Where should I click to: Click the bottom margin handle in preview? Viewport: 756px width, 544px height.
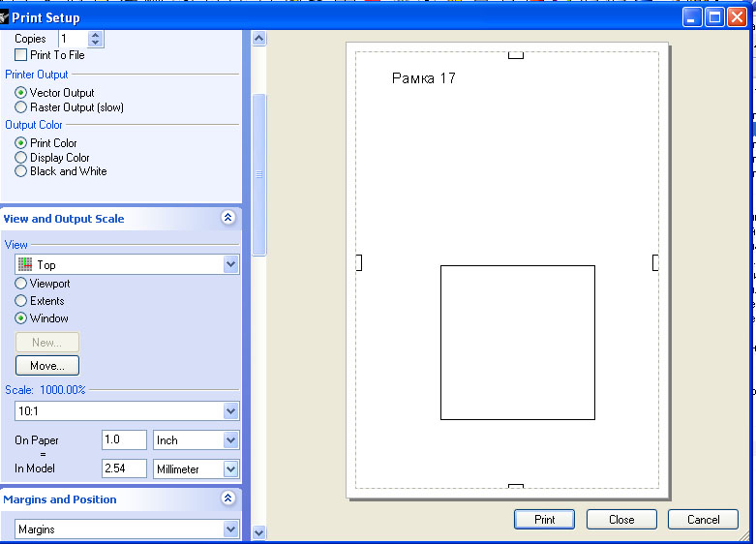tap(516, 486)
